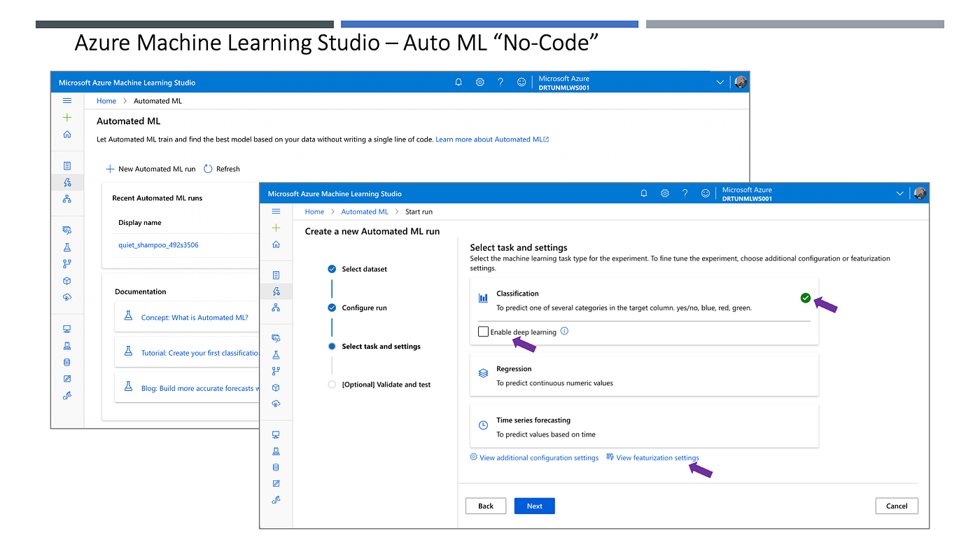Click Home breadcrumb in front window
Image resolution: width=980 pixels, height=552 pixels.
(314, 212)
